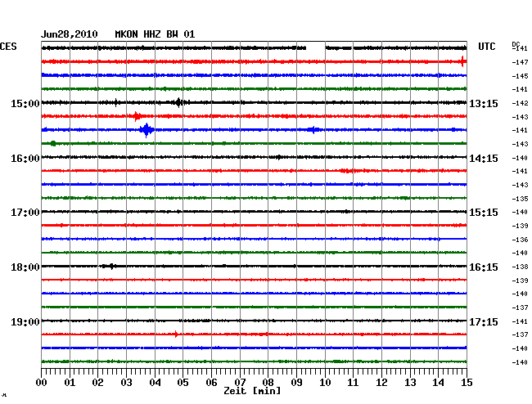Click the red event near minute 11 below 16:00 trace
The image size is (532, 404).
347,170
